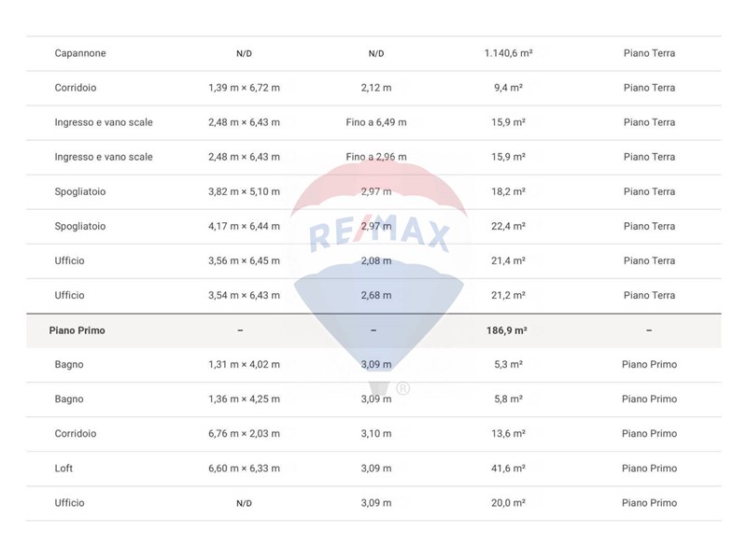The height and width of the screenshot is (560, 747).
Task: Click the Loft dimensions 6,60 m × 6,33 m
Action: tap(244, 469)
